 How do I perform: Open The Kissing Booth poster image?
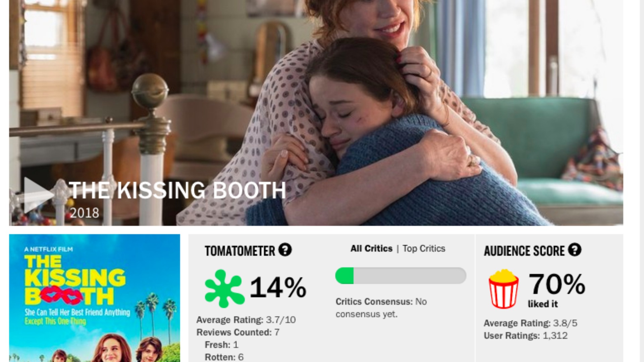click(95, 298)
